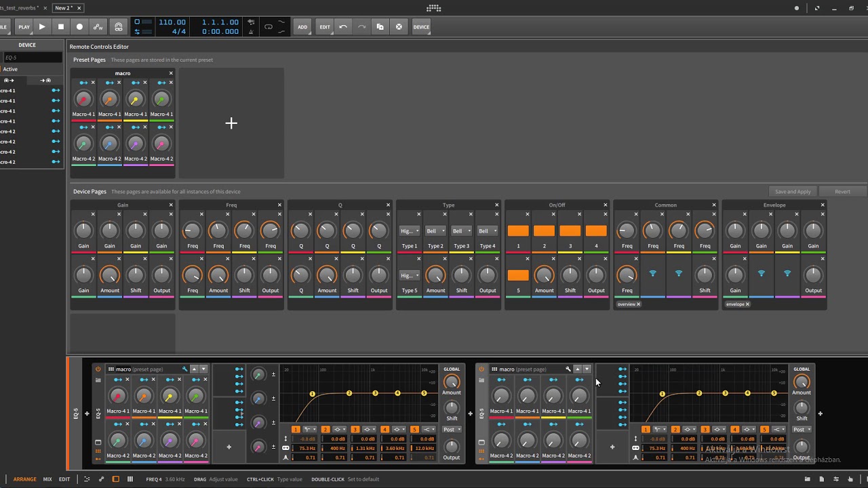Image resolution: width=868 pixels, height=488 pixels.
Task: Open the EDIT menu in top toolbar
Action: click(325, 27)
